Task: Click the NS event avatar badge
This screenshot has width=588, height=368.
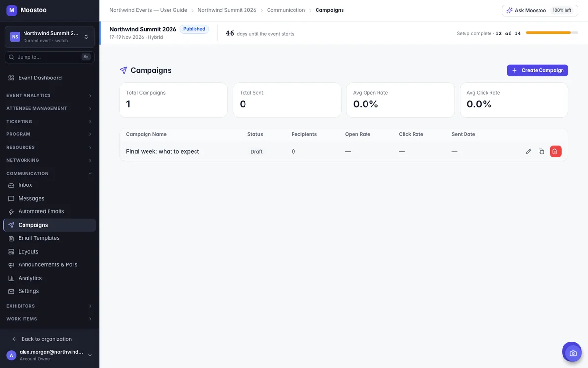Action: click(x=15, y=37)
